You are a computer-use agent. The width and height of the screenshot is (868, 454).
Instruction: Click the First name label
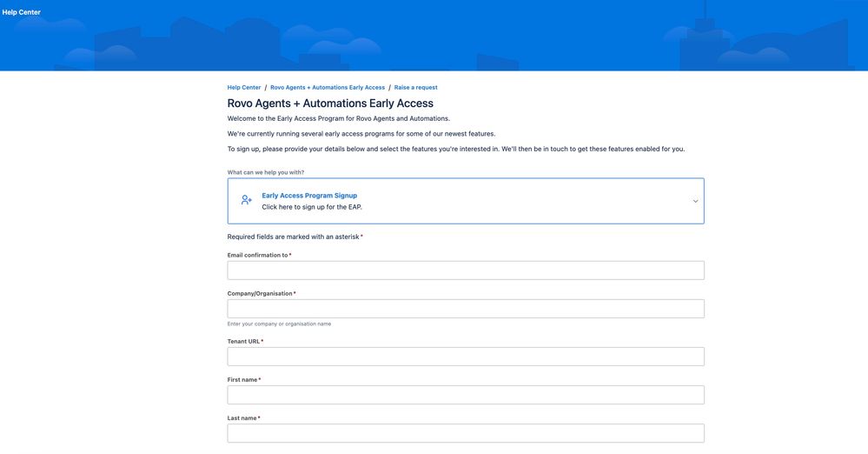242,380
